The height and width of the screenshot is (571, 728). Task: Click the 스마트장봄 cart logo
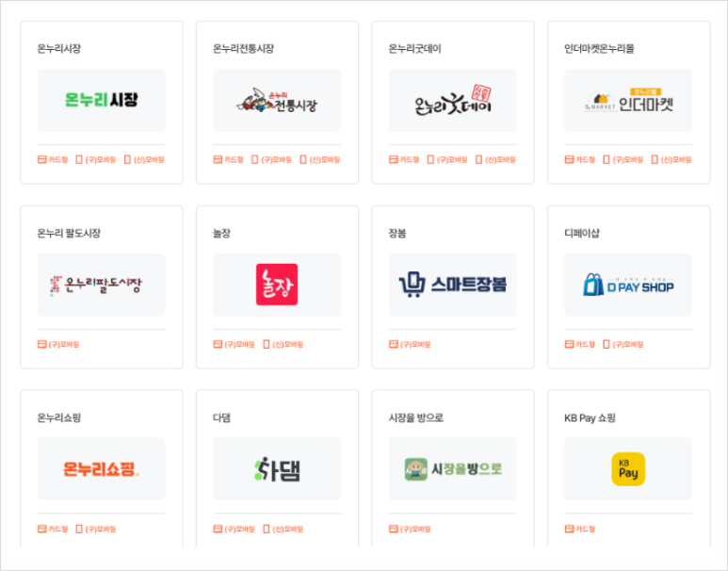(453, 285)
